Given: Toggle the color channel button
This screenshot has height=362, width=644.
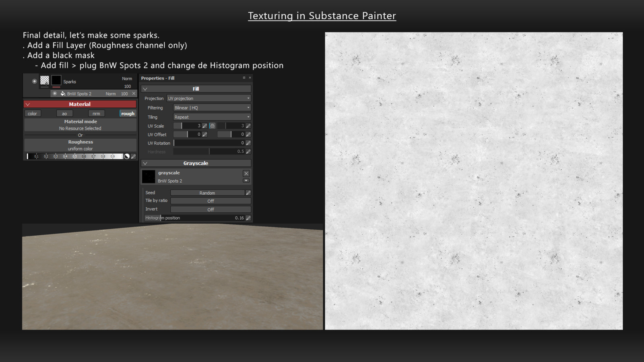Looking at the screenshot, I should [x=33, y=114].
